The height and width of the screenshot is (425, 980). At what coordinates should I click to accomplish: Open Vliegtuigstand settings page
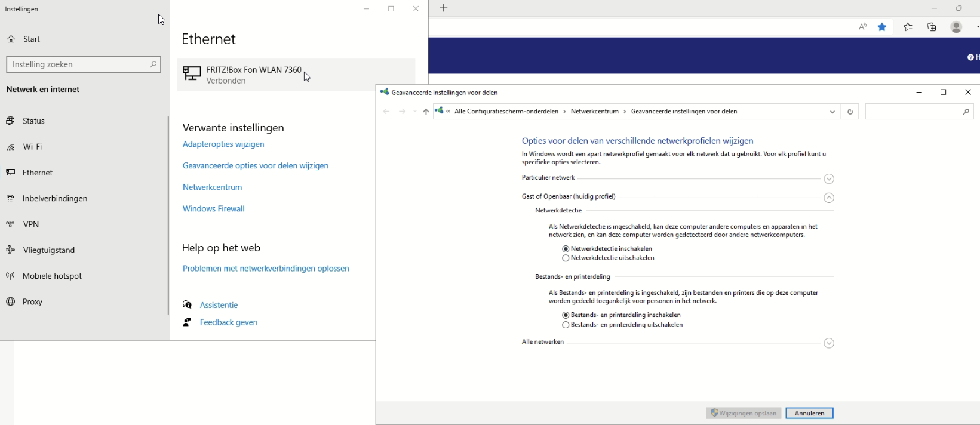click(x=48, y=250)
